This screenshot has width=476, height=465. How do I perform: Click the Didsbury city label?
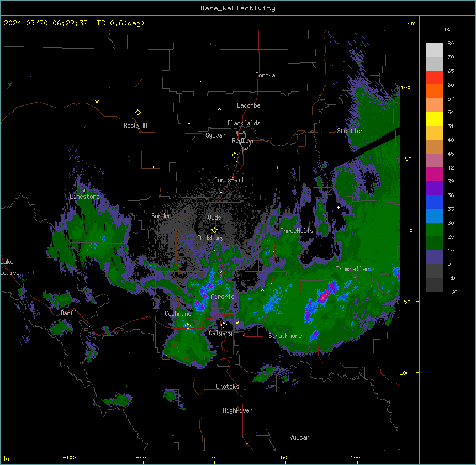(x=211, y=238)
